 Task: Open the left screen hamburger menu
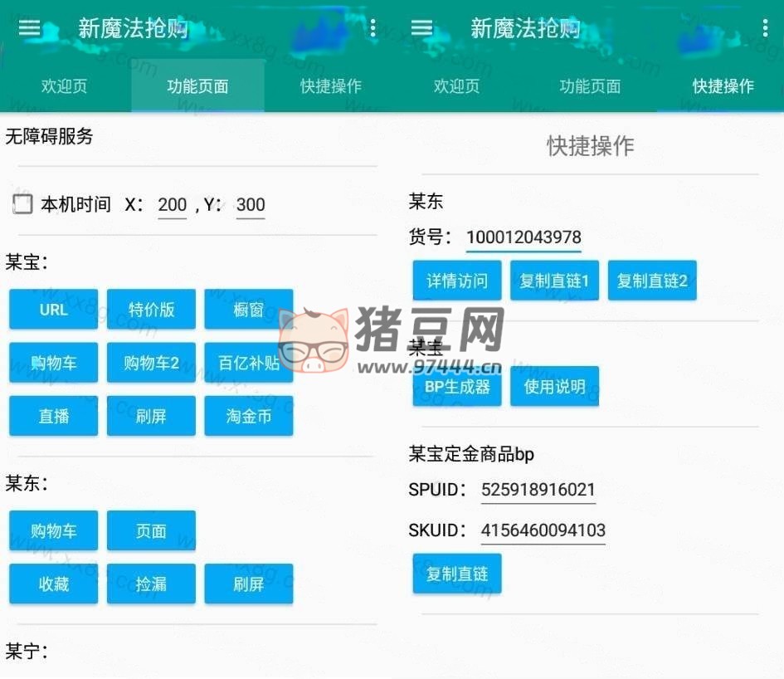click(x=30, y=28)
